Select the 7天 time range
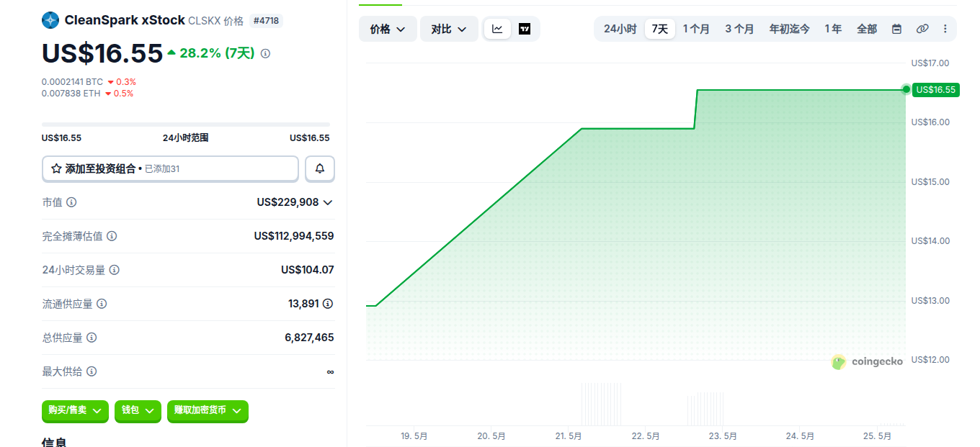980x447 pixels. coord(659,29)
